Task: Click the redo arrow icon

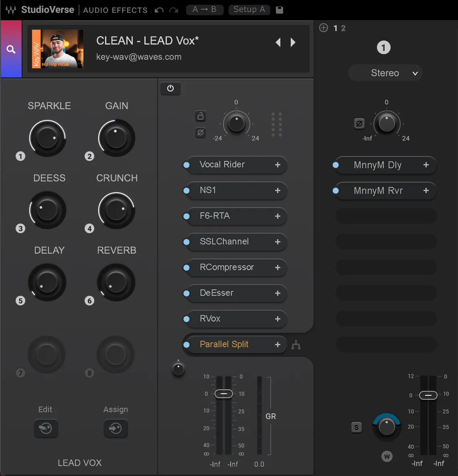Action: point(174,10)
